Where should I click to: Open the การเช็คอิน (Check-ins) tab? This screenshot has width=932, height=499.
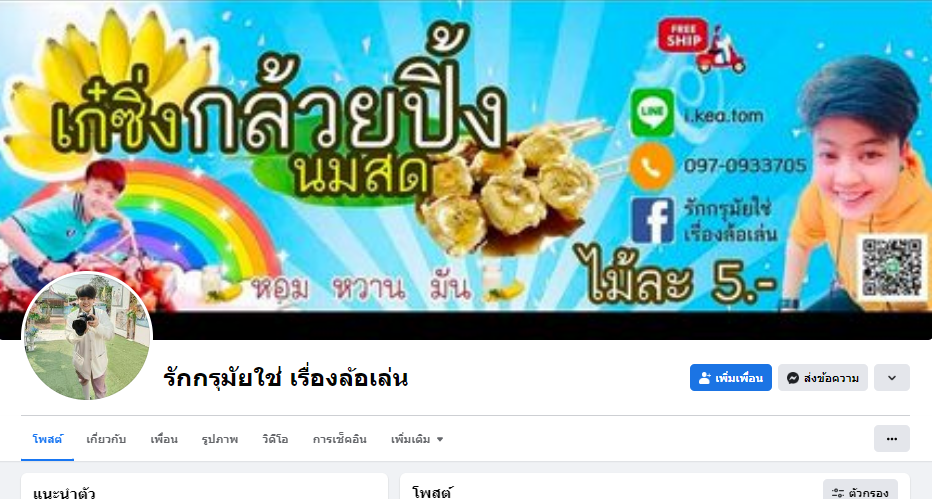(x=339, y=440)
